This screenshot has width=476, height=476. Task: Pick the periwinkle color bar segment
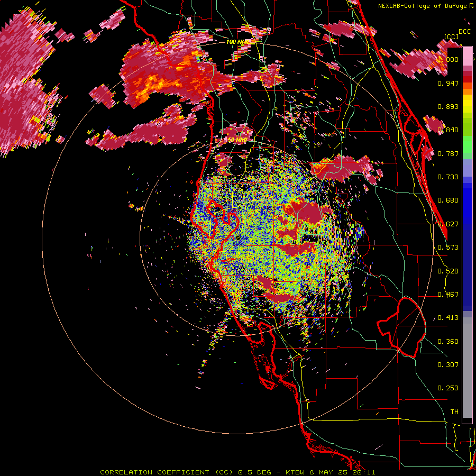[x=467, y=168]
